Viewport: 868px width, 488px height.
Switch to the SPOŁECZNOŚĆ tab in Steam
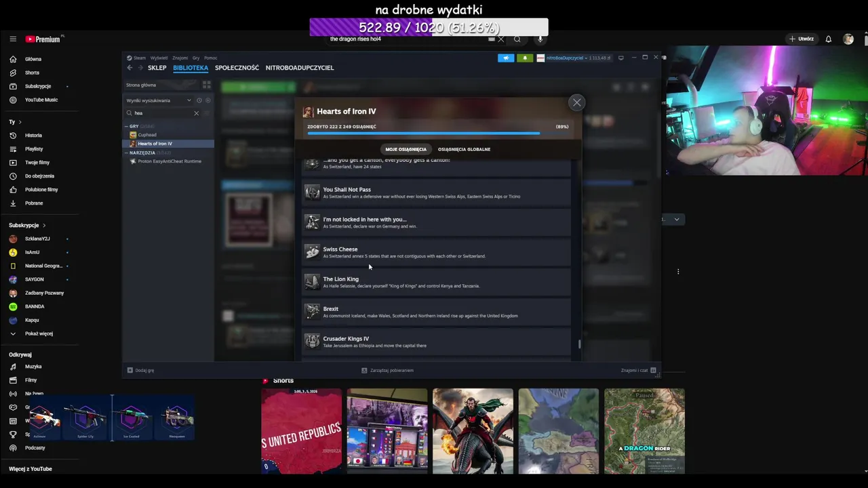click(237, 68)
